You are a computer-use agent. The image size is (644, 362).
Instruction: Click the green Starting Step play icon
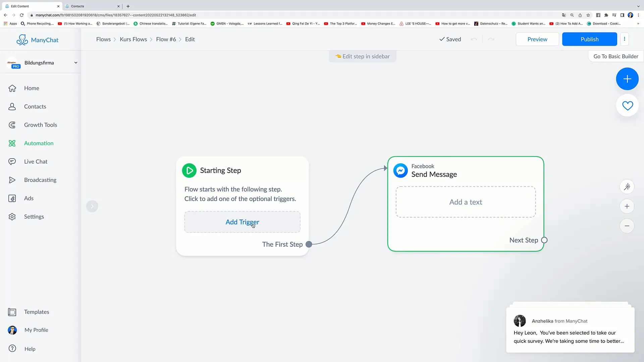click(189, 170)
